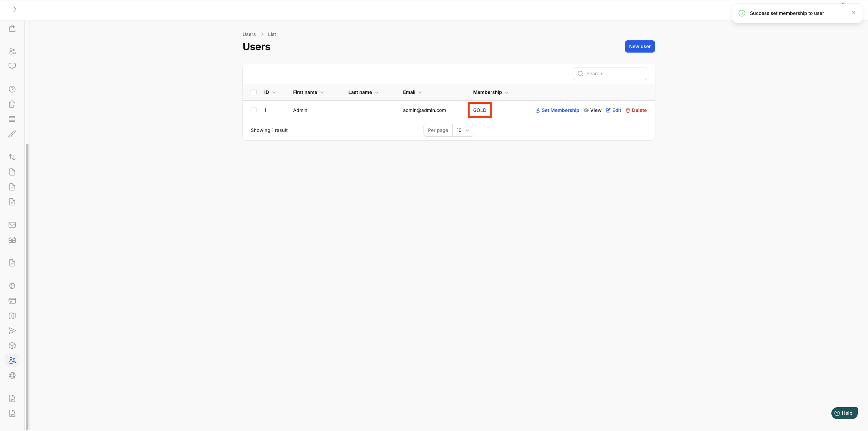This screenshot has height=431, width=868.
Task: Check the Admin user row checkbox
Action: pos(254,110)
